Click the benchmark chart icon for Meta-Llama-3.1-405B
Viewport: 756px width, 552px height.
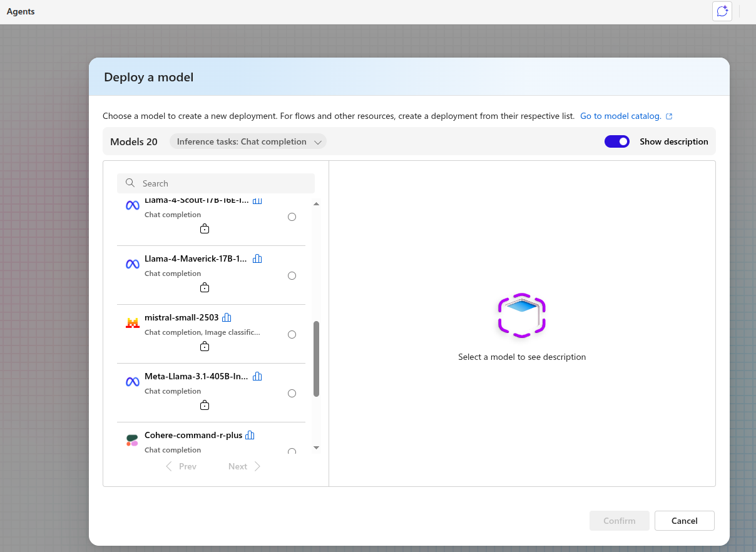tap(257, 376)
